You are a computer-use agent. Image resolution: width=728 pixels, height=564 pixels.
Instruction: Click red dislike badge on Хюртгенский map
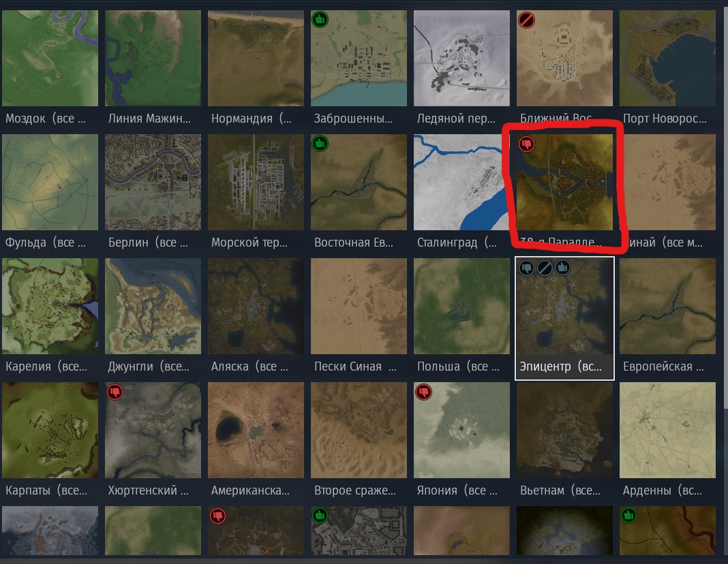click(x=115, y=392)
